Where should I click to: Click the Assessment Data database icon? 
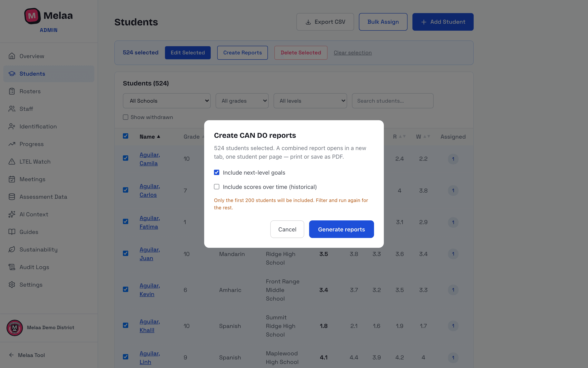click(12, 197)
